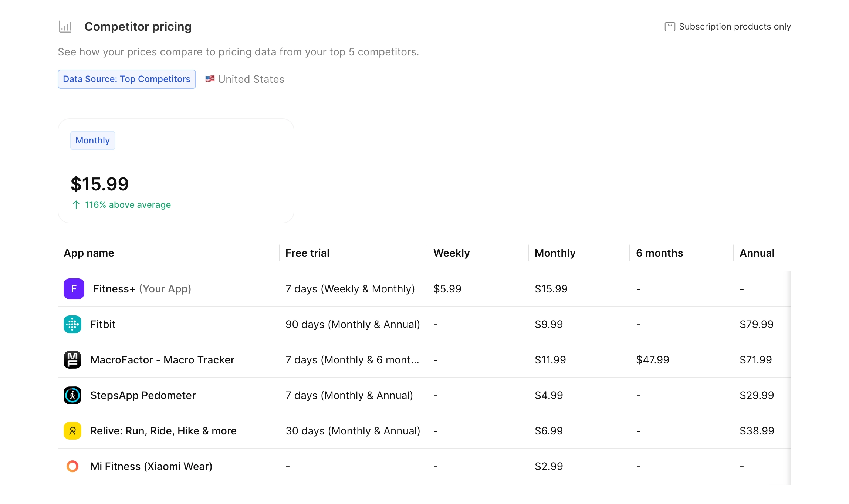Image resolution: width=849 pixels, height=504 pixels.
Task: Click the 116% above average indicator
Action: [121, 204]
